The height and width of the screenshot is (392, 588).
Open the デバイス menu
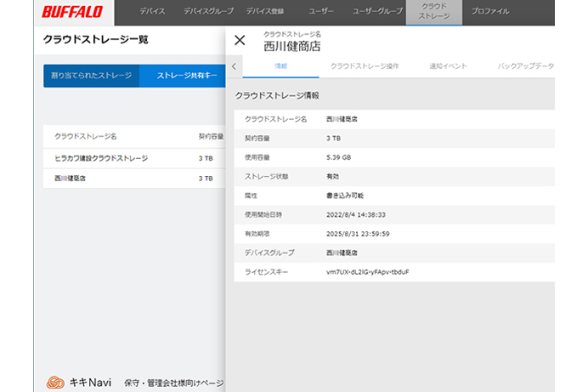tap(152, 11)
